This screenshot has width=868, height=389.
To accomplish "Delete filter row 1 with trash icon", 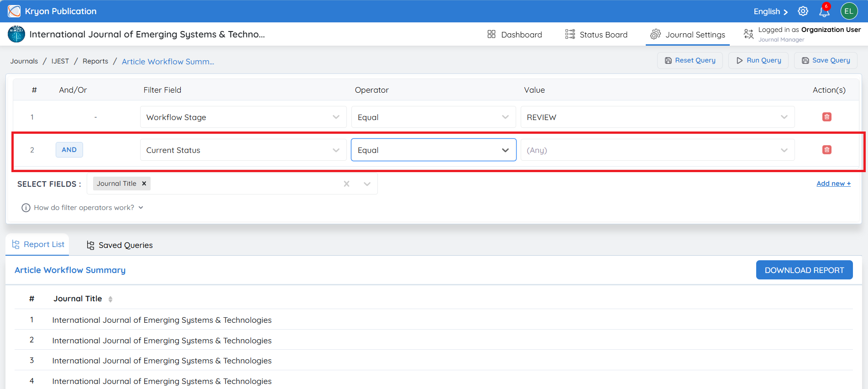I will click(826, 117).
